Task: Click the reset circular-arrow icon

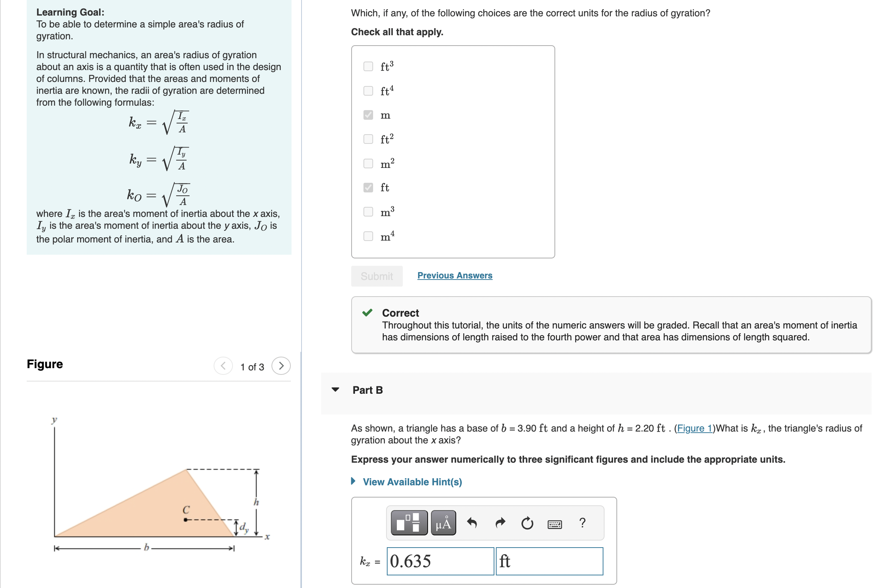Action: click(527, 523)
